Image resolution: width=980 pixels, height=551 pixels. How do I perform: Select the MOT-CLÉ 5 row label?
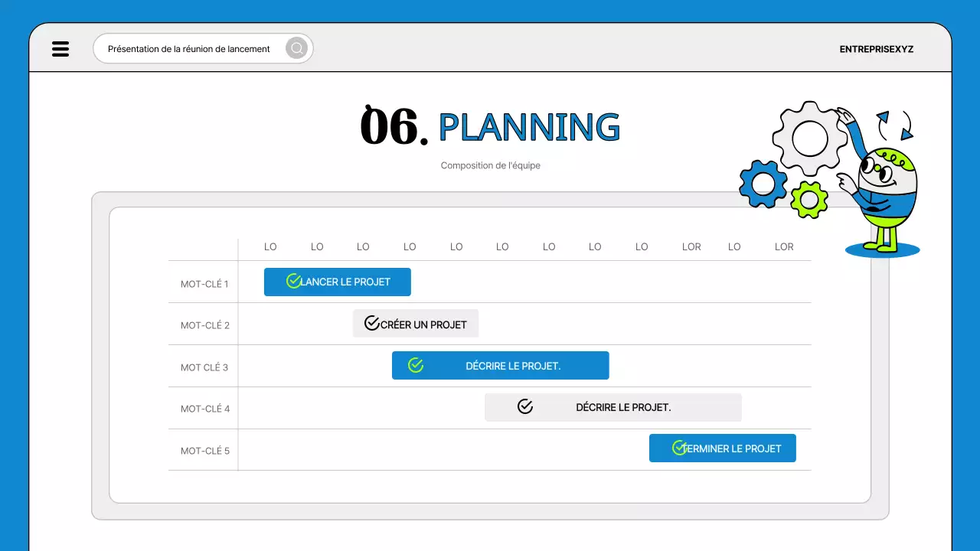click(204, 451)
